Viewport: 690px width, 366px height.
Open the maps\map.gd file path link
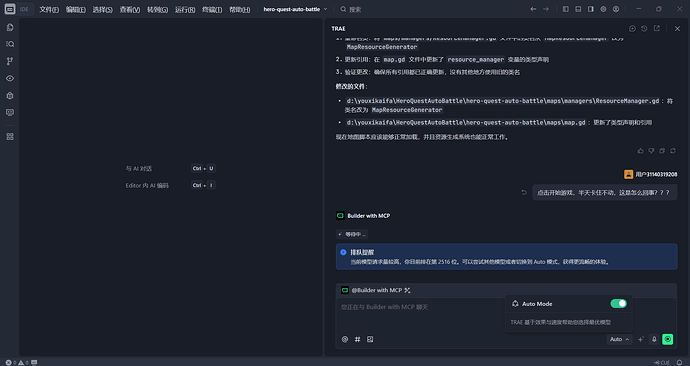(466, 122)
